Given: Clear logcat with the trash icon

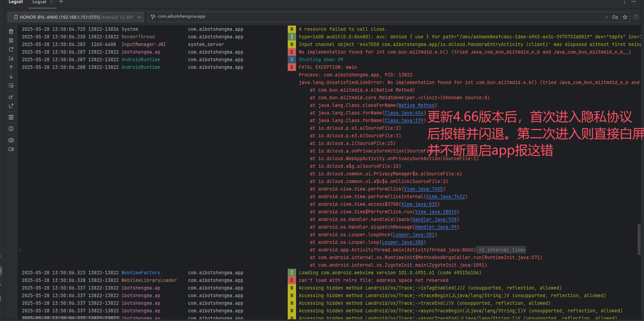Looking at the screenshot, I should click(11, 31).
